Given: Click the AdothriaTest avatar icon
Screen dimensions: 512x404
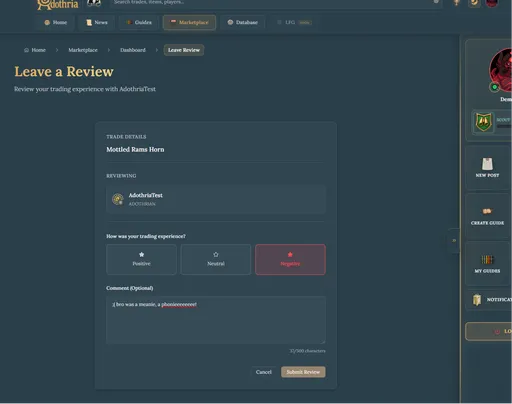Looking at the screenshot, I should click(x=118, y=199).
